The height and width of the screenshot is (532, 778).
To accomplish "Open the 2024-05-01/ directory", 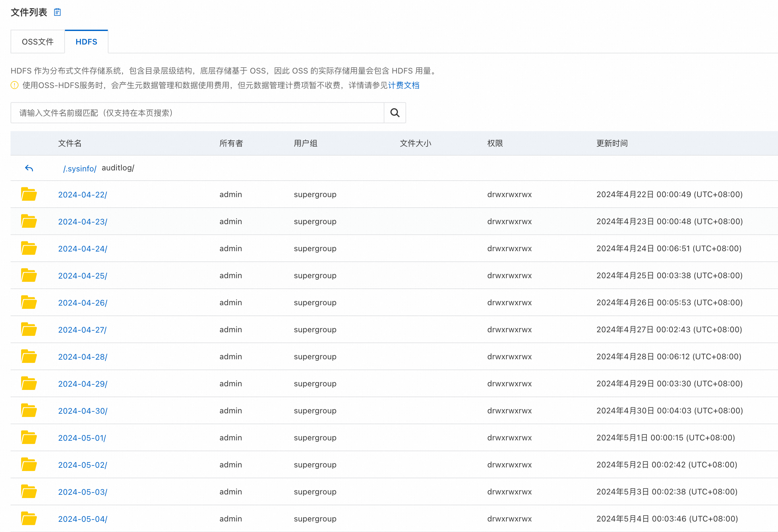I will [x=82, y=437].
